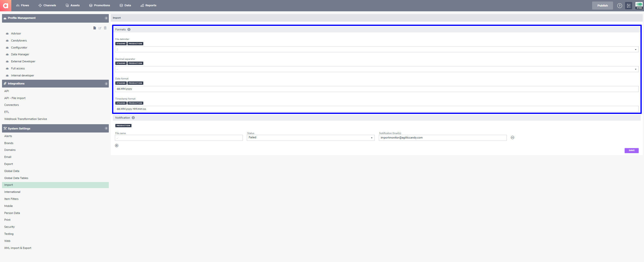Click the Formats info icon

[129, 29]
